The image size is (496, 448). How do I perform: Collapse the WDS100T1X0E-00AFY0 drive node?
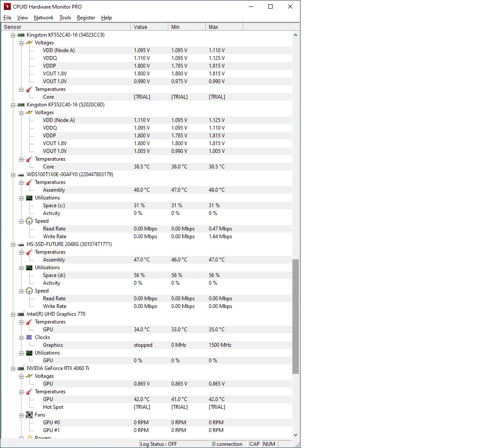point(13,174)
